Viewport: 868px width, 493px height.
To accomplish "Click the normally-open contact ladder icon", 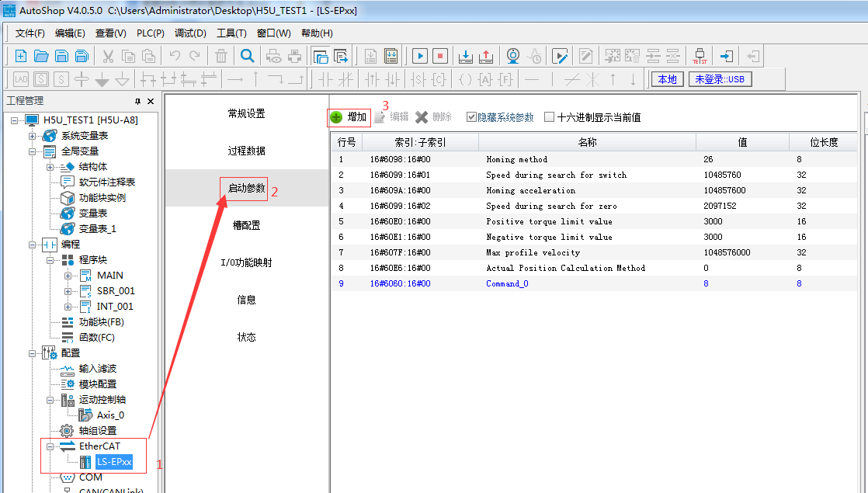I will pyautogui.click(x=325, y=80).
